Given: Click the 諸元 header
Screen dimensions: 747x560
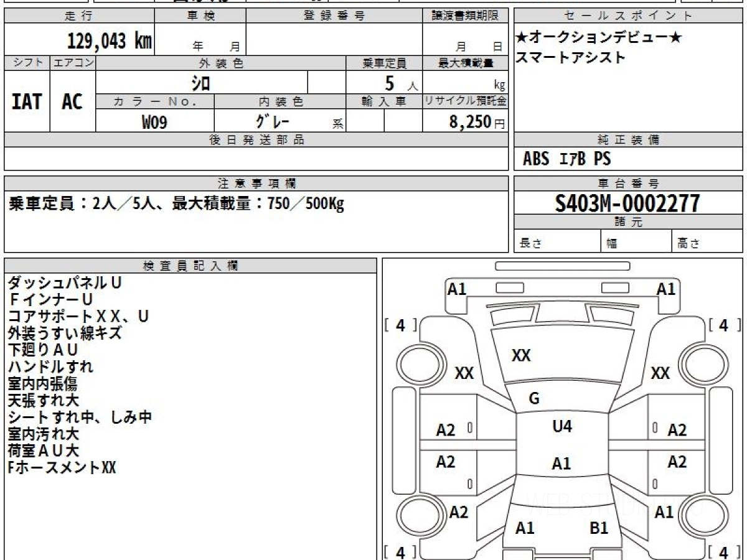Looking at the screenshot, I should point(628,222).
